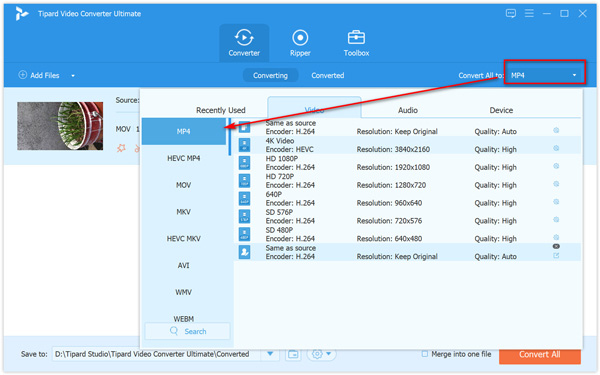Switch to the Converted tab
The height and width of the screenshot is (375, 600).
tap(328, 75)
